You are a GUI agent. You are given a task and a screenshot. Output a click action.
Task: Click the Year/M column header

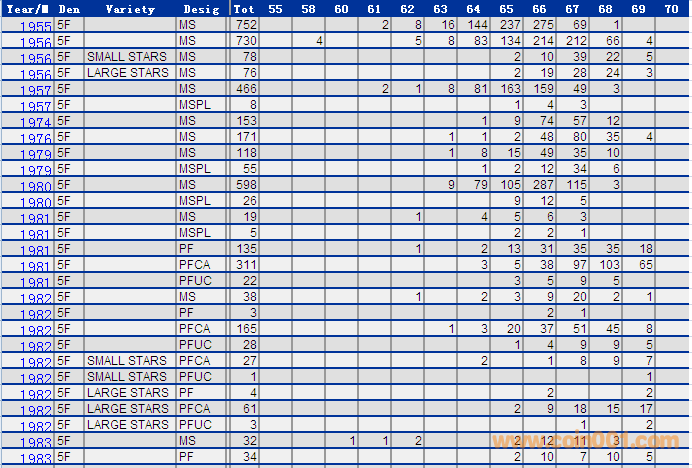[27, 8]
